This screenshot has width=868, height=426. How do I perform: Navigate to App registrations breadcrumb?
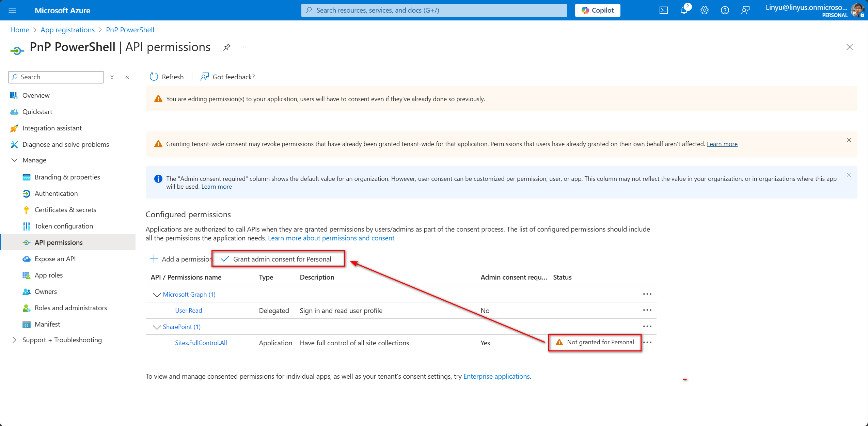[67, 30]
